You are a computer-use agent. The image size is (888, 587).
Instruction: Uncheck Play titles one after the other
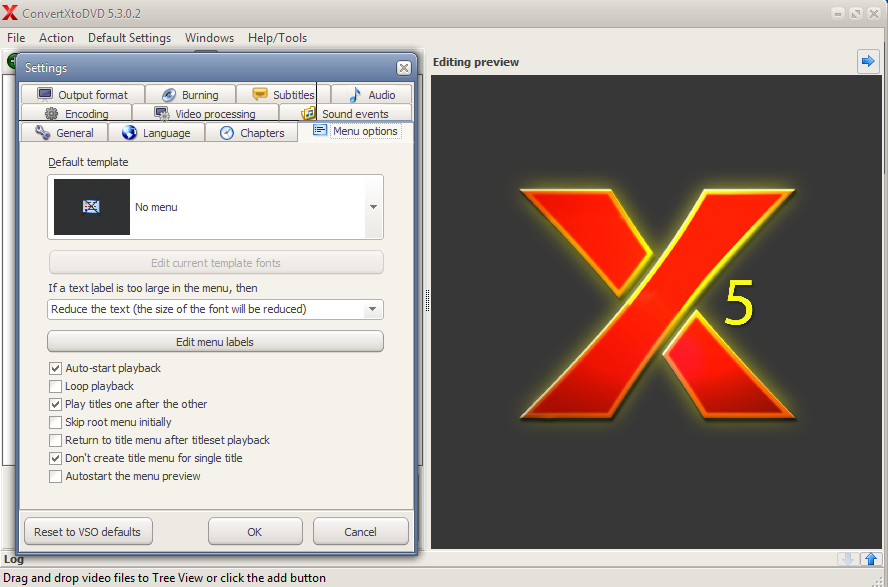(55, 405)
